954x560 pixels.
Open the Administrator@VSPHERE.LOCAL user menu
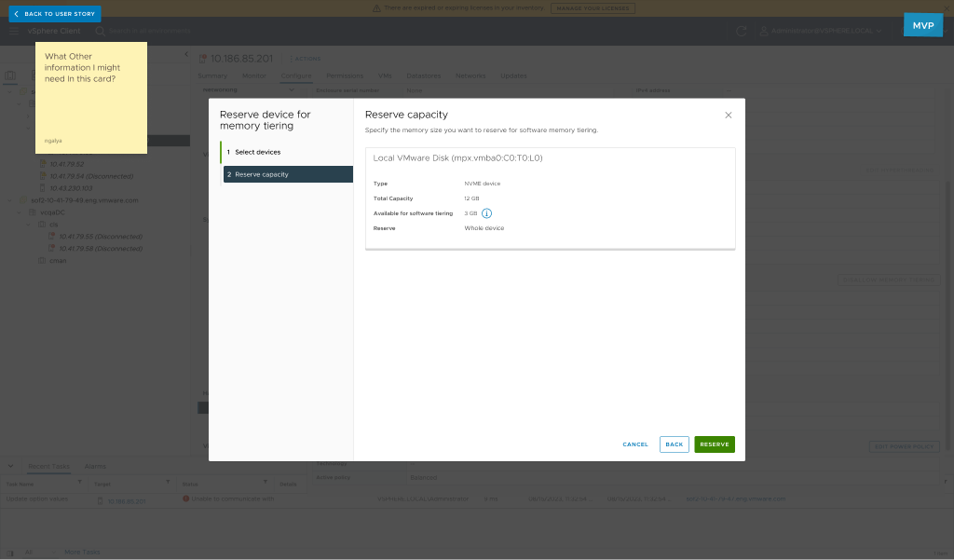pos(820,31)
